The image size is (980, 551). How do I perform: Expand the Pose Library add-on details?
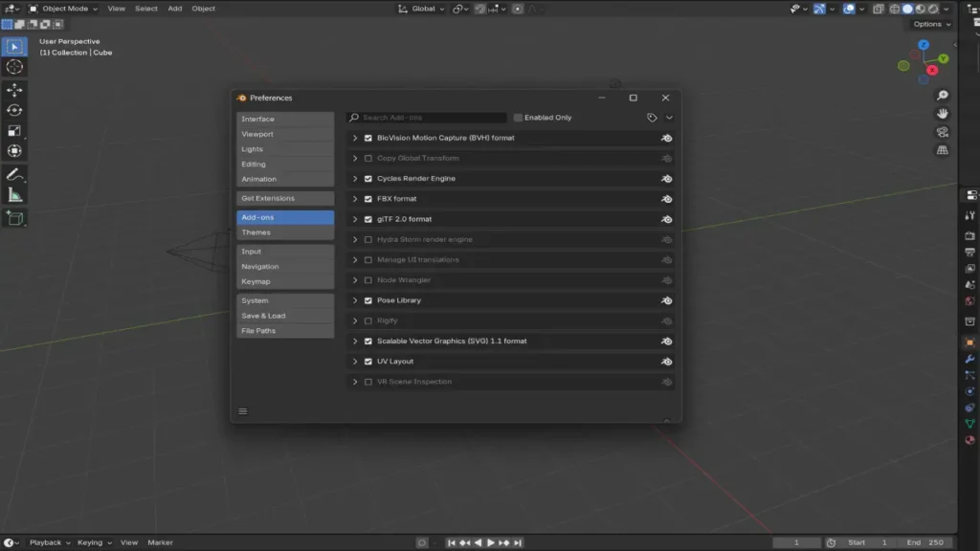point(355,300)
